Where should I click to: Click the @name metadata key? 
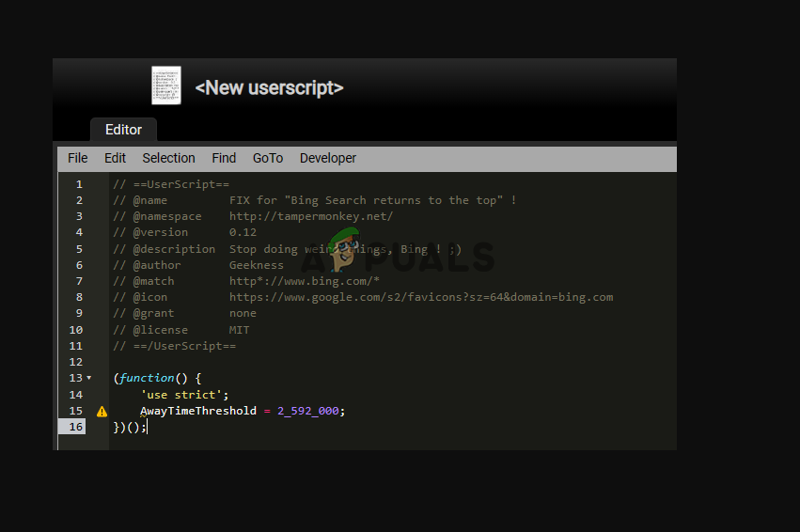click(150, 200)
